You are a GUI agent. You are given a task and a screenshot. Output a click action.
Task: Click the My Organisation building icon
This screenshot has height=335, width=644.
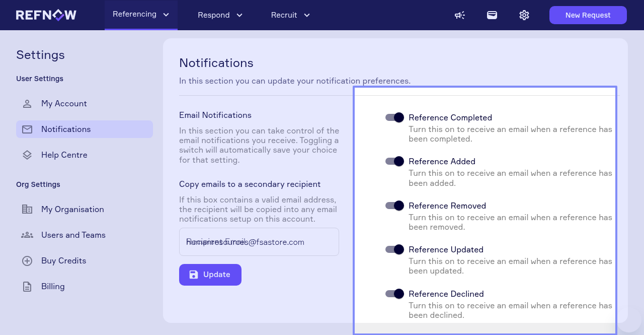coord(27,210)
